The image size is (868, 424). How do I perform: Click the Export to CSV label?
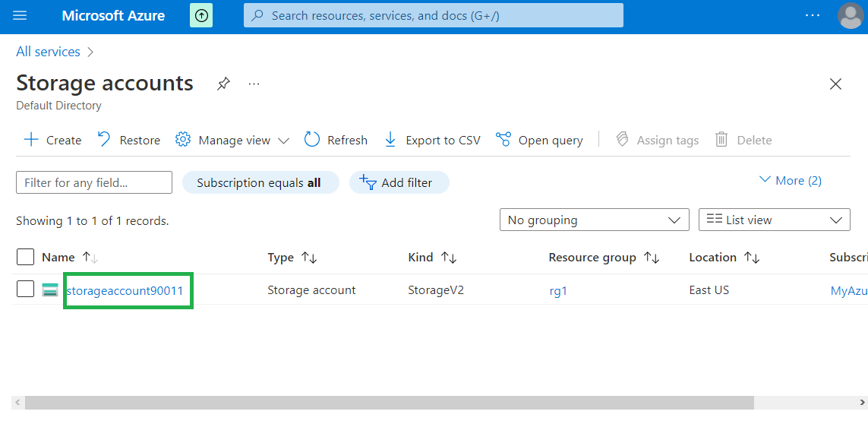click(443, 141)
